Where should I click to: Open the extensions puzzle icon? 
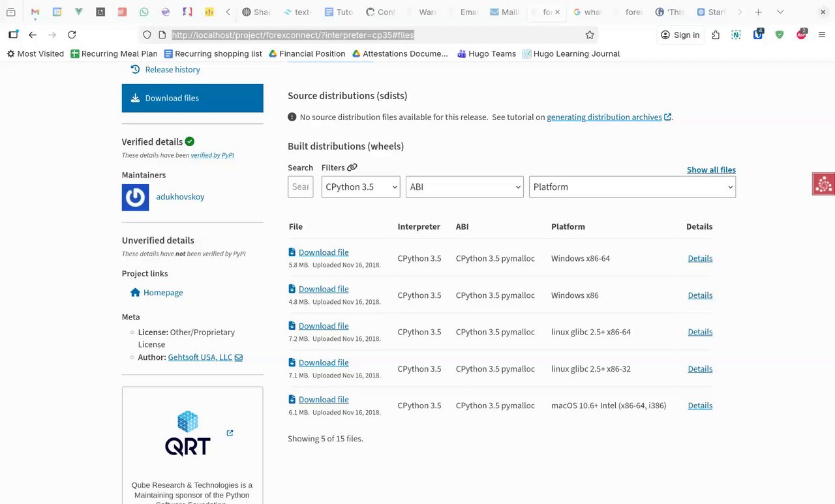(716, 35)
